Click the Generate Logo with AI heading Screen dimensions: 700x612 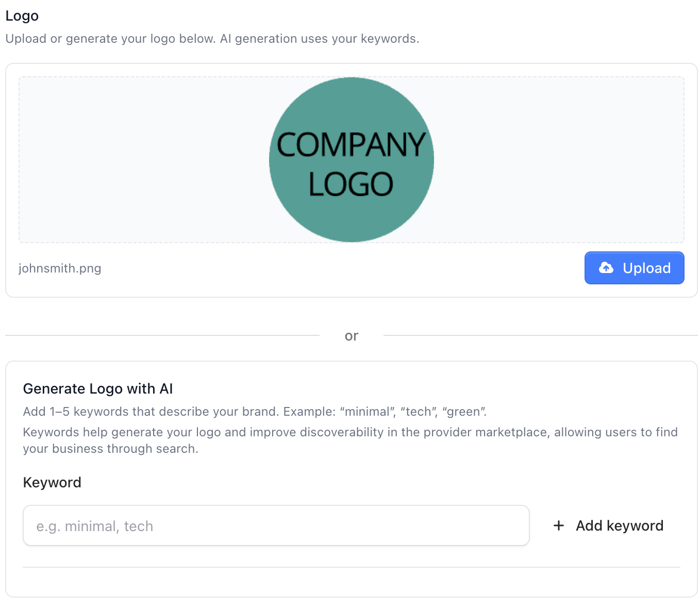click(x=98, y=388)
